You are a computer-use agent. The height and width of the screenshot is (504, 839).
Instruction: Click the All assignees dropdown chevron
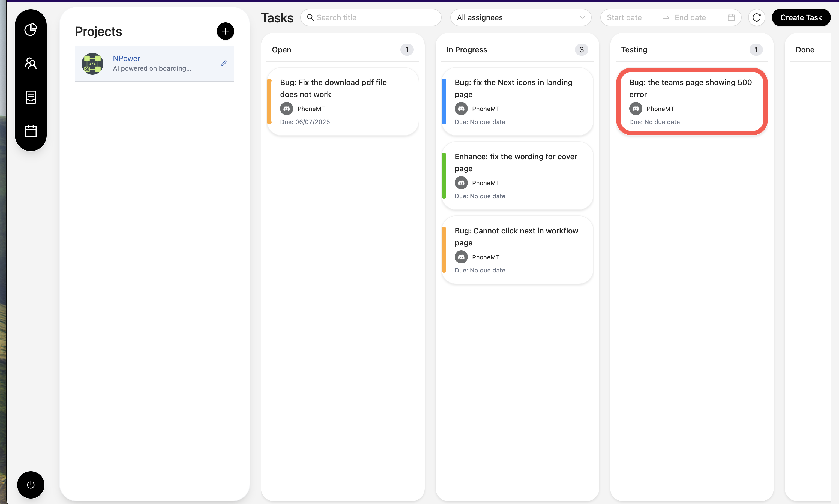click(x=582, y=18)
